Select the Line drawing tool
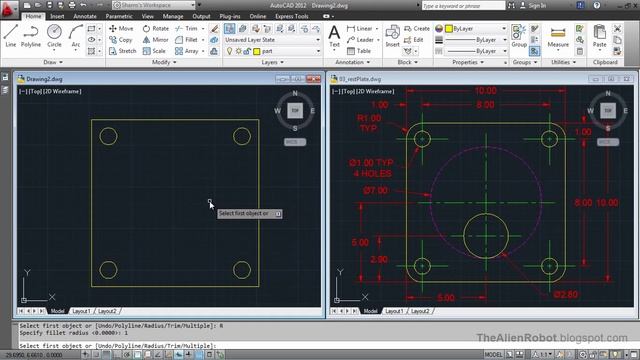The height and width of the screenshot is (360, 640). 11,36
